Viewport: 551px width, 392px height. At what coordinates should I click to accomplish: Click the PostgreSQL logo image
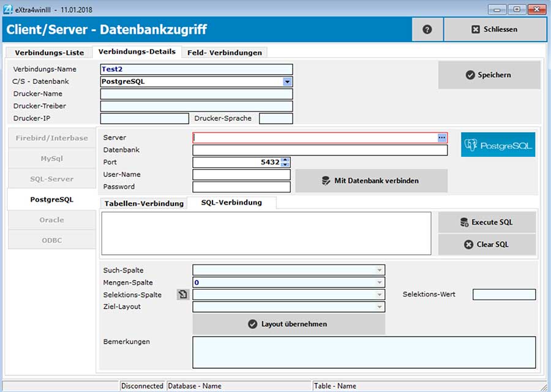(x=498, y=145)
